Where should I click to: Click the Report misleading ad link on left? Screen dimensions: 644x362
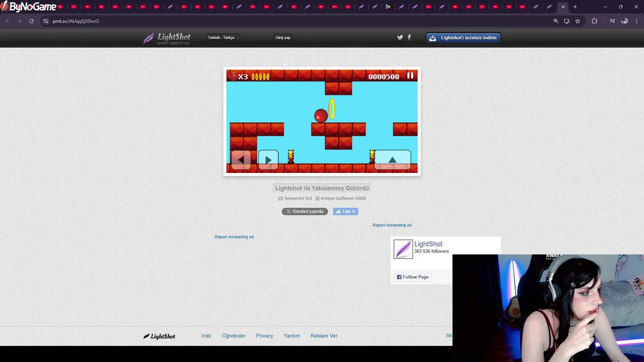(x=234, y=237)
